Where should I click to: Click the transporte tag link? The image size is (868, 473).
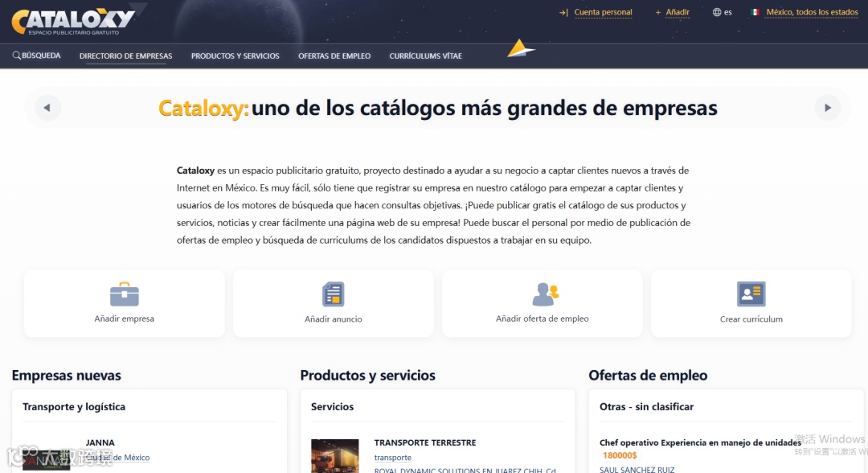click(x=392, y=458)
